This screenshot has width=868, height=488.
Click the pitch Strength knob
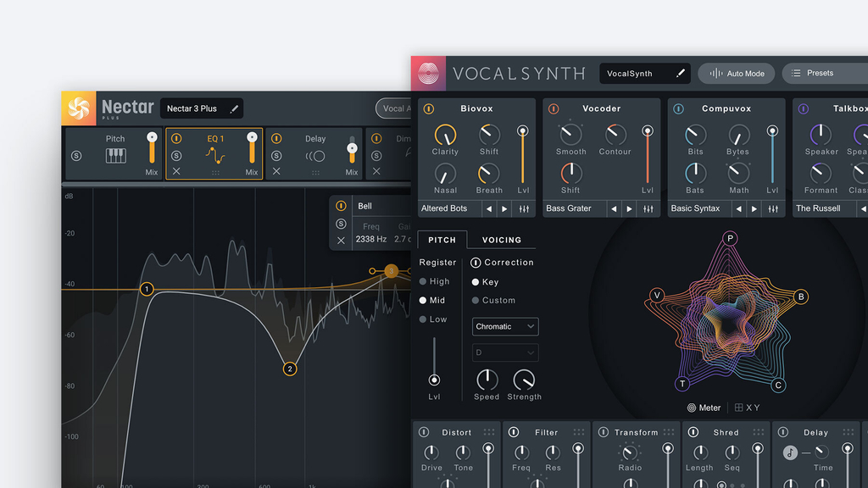524,380
